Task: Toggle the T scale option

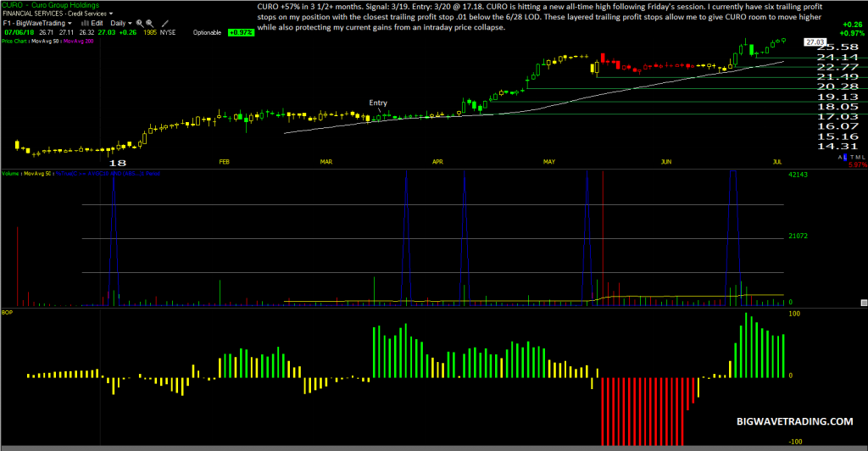Action: [x=852, y=158]
